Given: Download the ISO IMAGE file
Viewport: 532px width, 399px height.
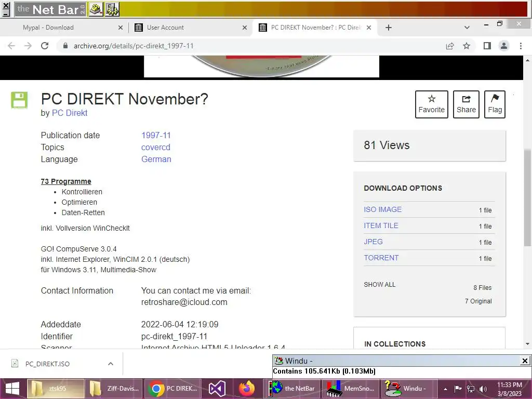Looking at the screenshot, I should (x=383, y=209).
